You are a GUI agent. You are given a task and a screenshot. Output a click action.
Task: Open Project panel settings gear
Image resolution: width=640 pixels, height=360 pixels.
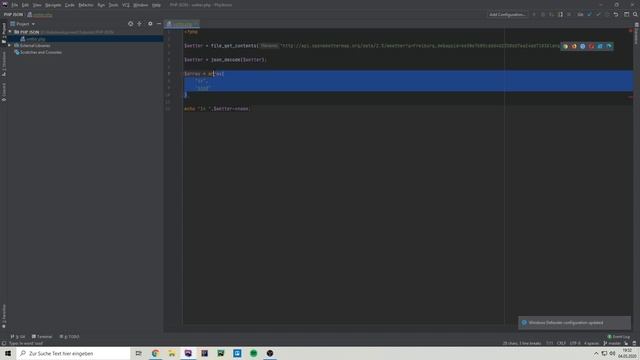(150, 24)
